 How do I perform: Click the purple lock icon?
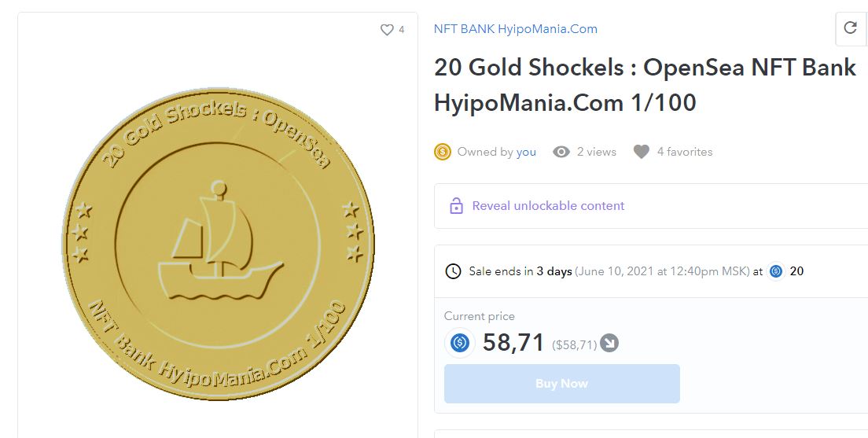pyautogui.click(x=456, y=206)
